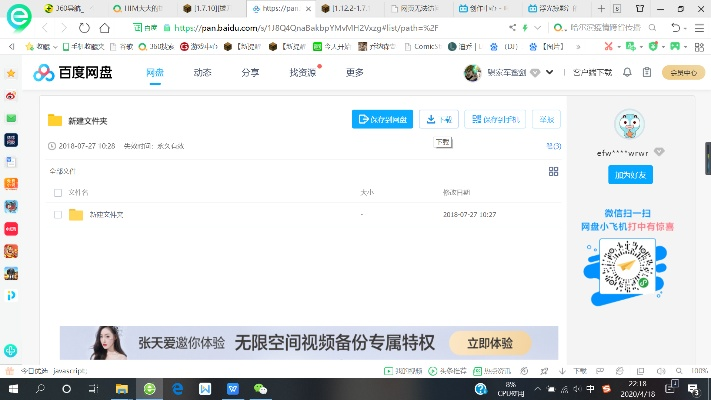Open the Weibo icon in left sidebar
The width and height of the screenshot is (711, 400).
(11, 96)
